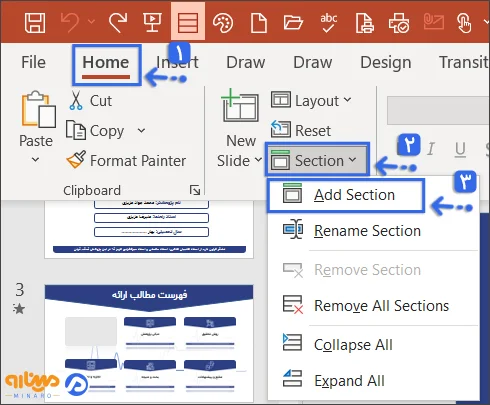Toggle Underline formatting
Image resolution: width=490 pixels, height=405 pixels.
pyautogui.click(x=460, y=149)
